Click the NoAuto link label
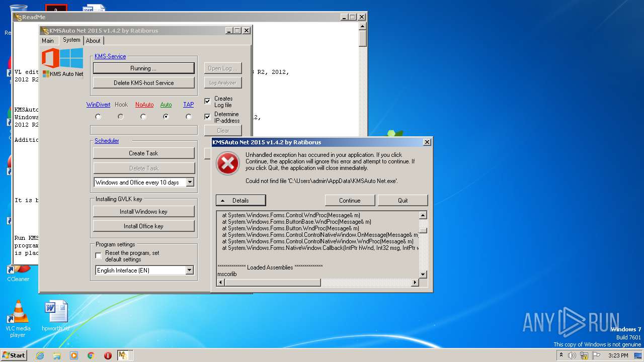 tap(144, 105)
